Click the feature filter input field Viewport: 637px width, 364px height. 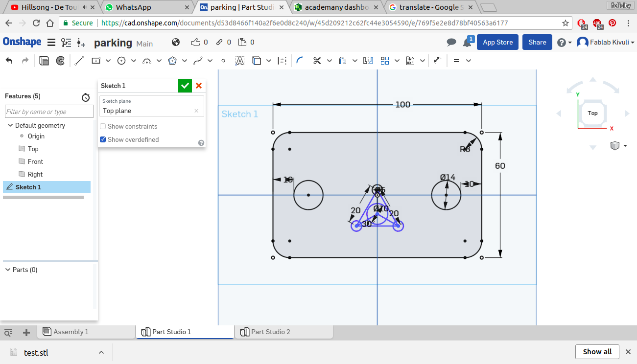[48, 112]
